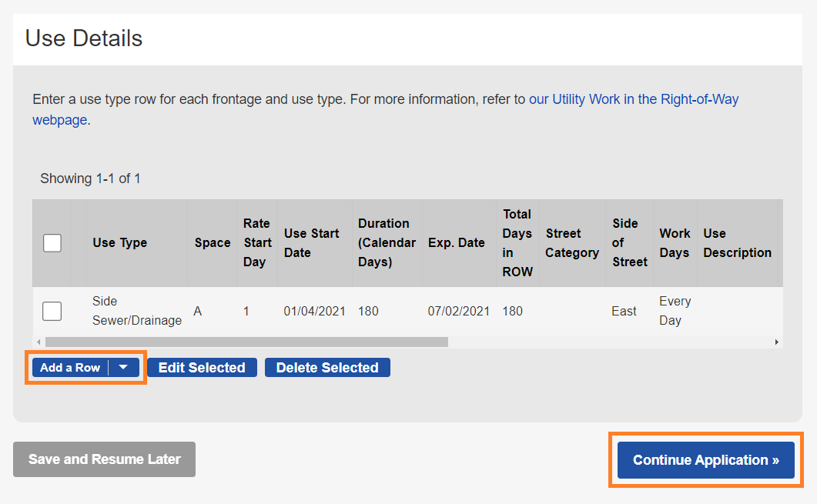This screenshot has height=504, width=817.
Task: Click the Street Category column header
Action: [x=571, y=243]
